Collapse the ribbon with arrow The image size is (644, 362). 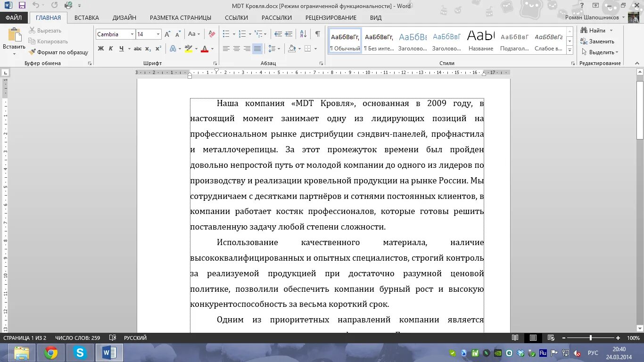click(638, 63)
